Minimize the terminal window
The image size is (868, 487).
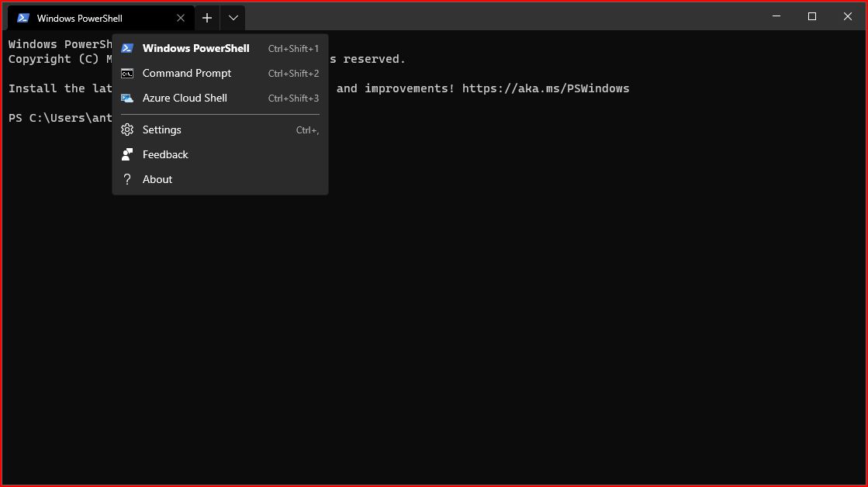pos(776,16)
